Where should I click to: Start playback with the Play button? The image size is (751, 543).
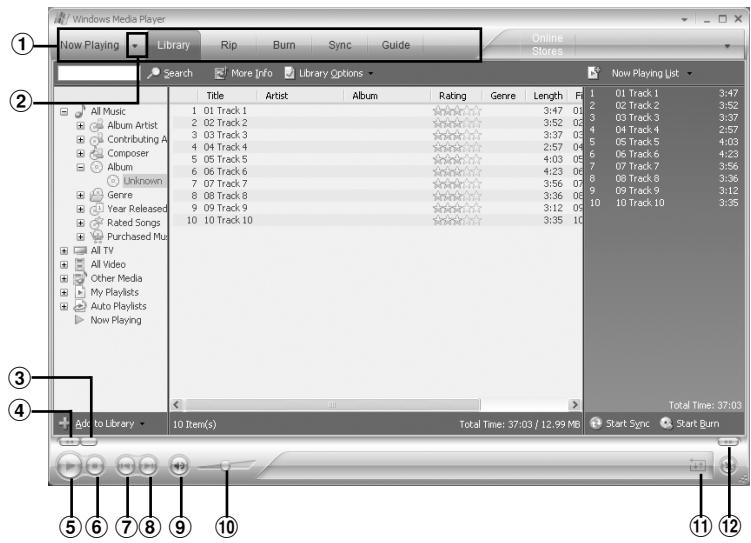[69, 465]
